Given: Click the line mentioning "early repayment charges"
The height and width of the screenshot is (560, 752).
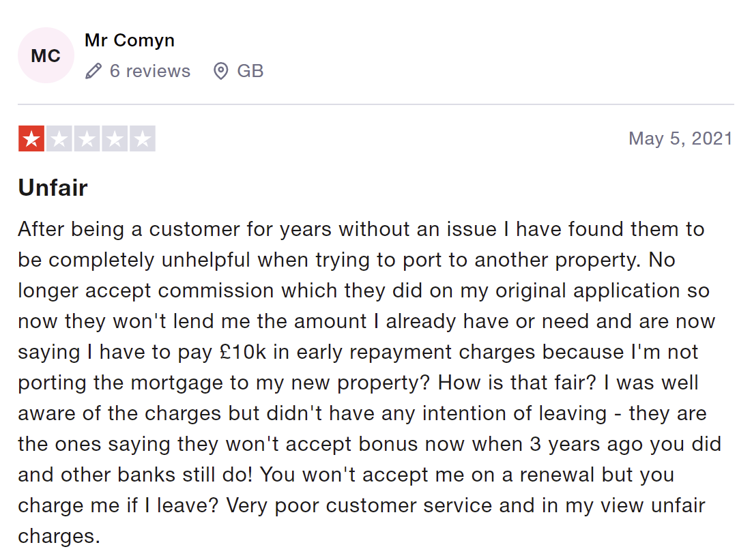Looking at the screenshot, I should coord(358,352).
